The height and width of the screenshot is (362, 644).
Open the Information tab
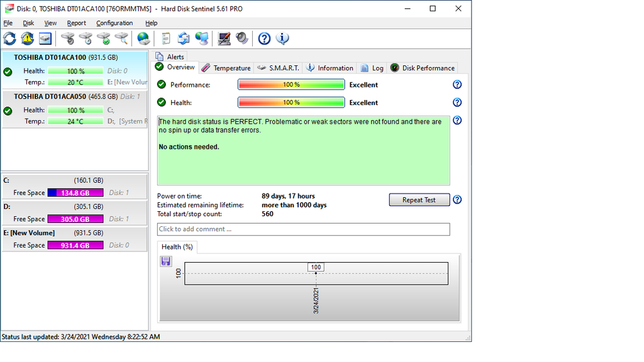point(330,68)
